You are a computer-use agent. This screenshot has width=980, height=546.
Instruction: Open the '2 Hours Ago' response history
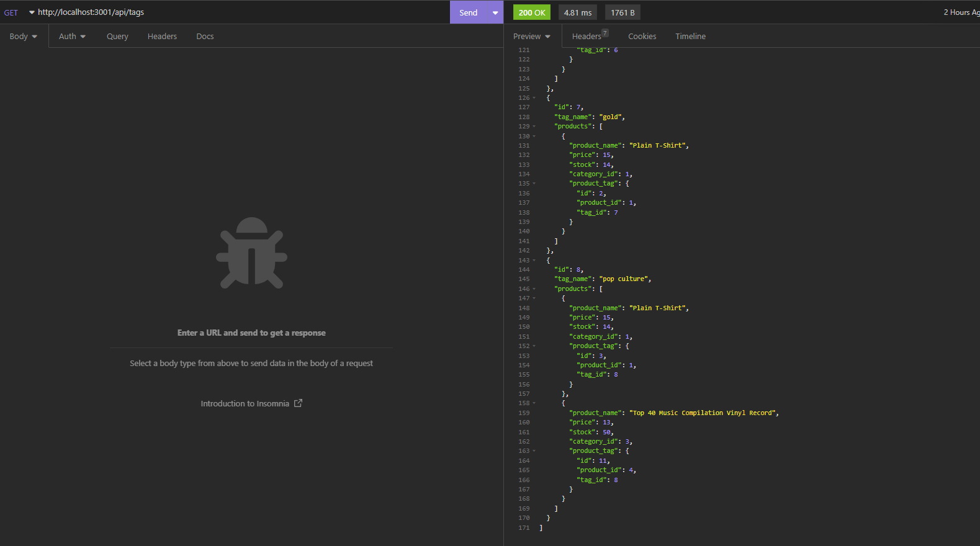tap(961, 12)
